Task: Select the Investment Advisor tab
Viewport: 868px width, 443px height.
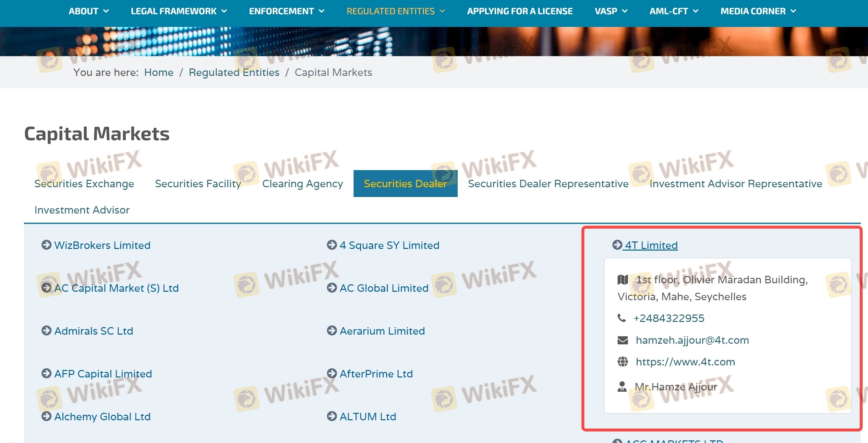Action: click(82, 210)
